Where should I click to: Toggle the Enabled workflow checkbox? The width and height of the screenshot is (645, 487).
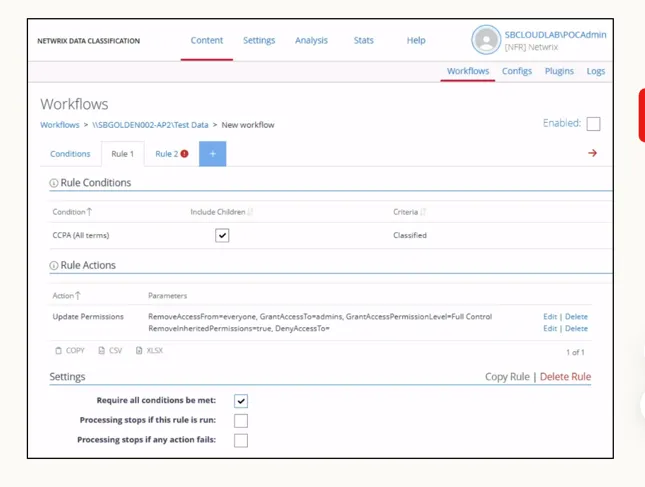[593, 124]
